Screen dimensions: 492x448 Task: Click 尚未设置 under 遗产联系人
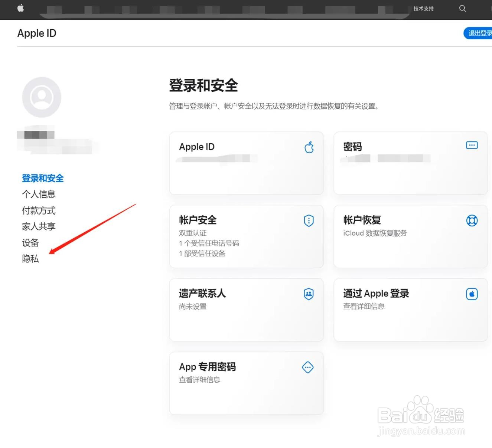[x=193, y=307]
